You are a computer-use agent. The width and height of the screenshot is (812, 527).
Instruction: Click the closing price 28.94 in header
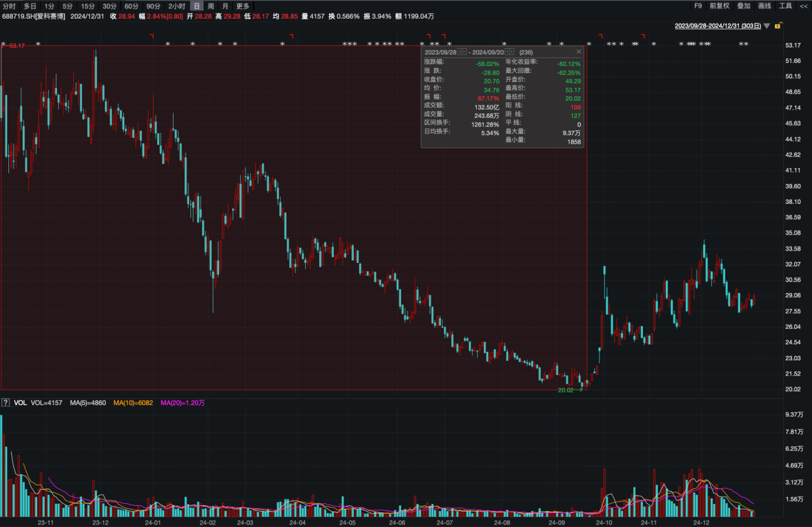(126, 16)
